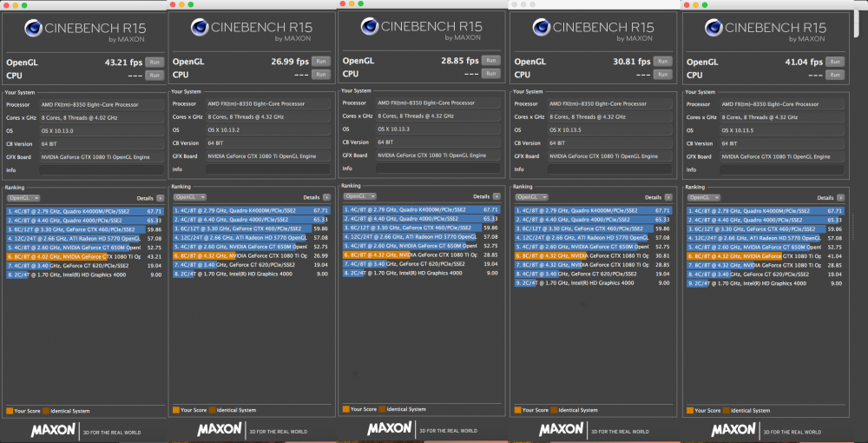Click Info field in the 30.81 fps window
868x443 pixels.
(609, 169)
